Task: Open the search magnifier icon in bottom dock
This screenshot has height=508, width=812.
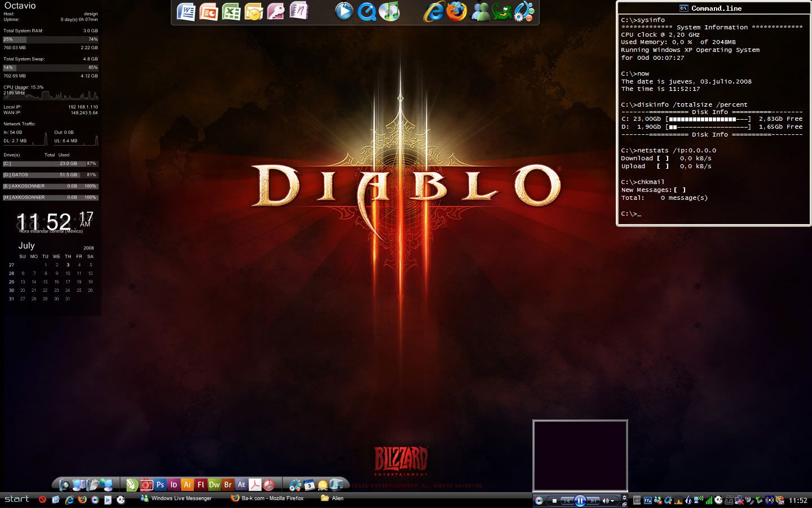Action: point(64,485)
